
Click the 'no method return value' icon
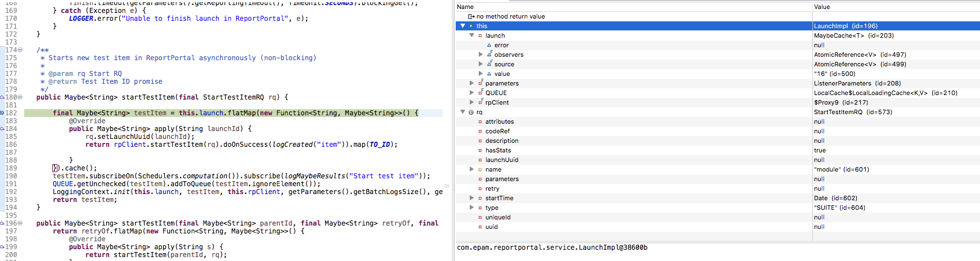[x=471, y=16]
